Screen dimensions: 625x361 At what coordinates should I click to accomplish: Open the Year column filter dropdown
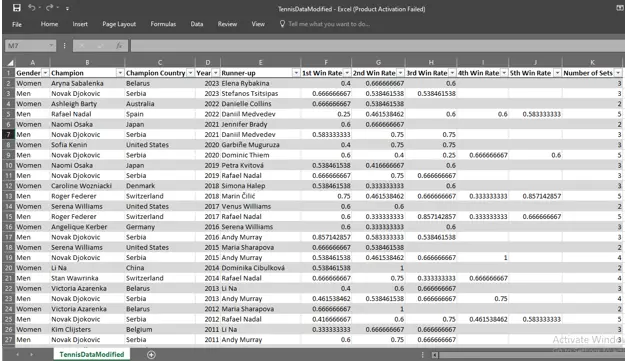tap(215, 73)
